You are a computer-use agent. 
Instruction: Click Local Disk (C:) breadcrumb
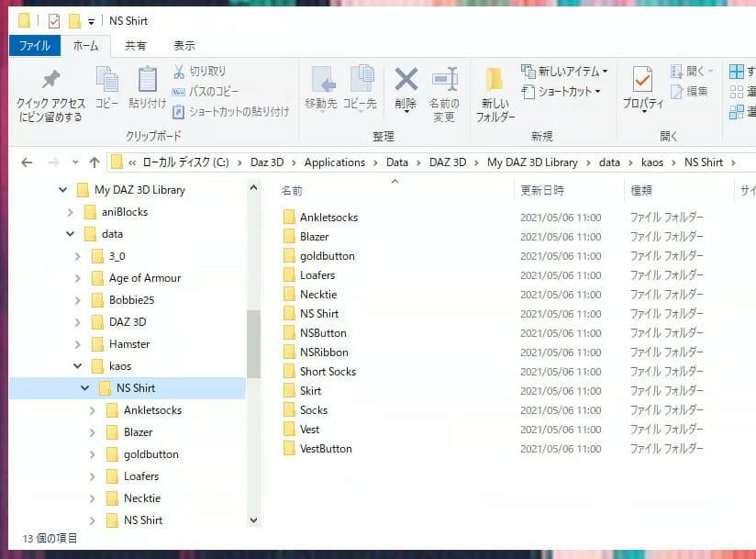pyautogui.click(x=185, y=162)
